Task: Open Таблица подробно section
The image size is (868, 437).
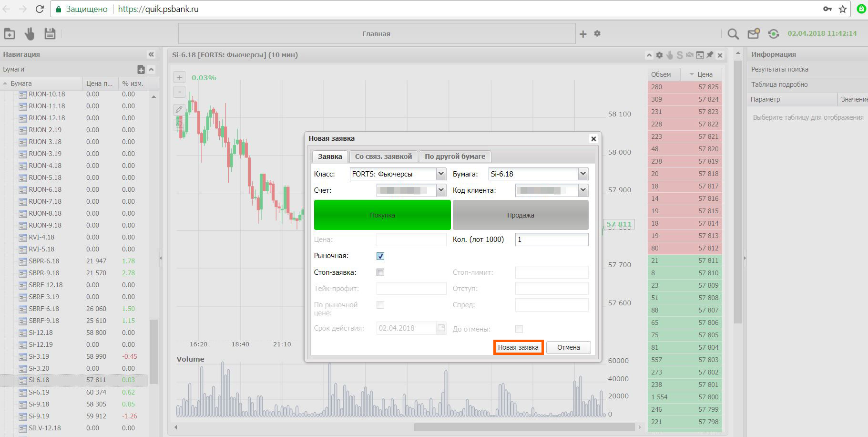Action: pos(807,84)
